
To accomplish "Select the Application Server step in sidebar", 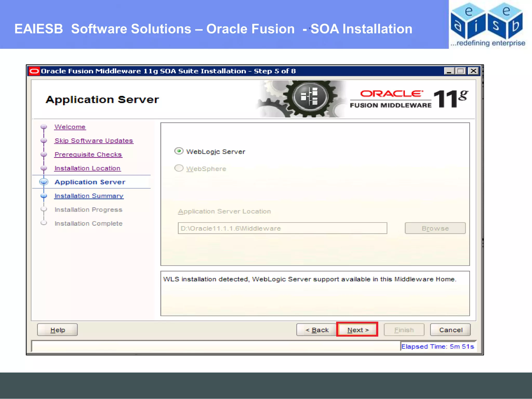I will pyautogui.click(x=90, y=182).
